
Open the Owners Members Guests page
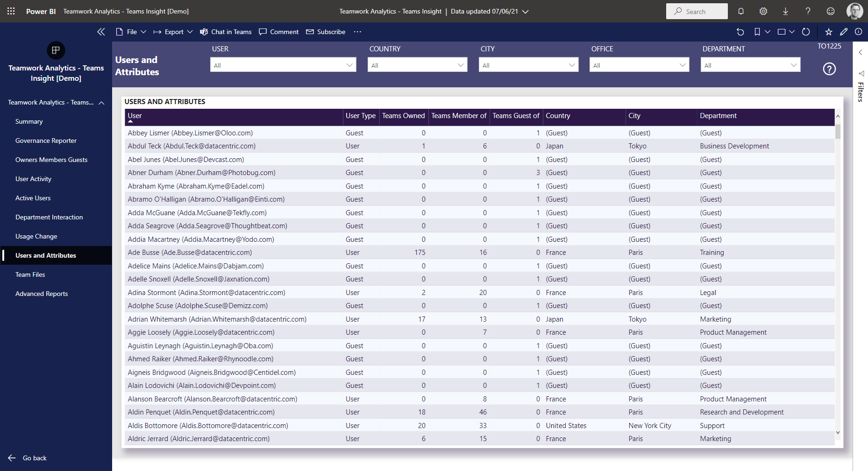[x=51, y=160]
